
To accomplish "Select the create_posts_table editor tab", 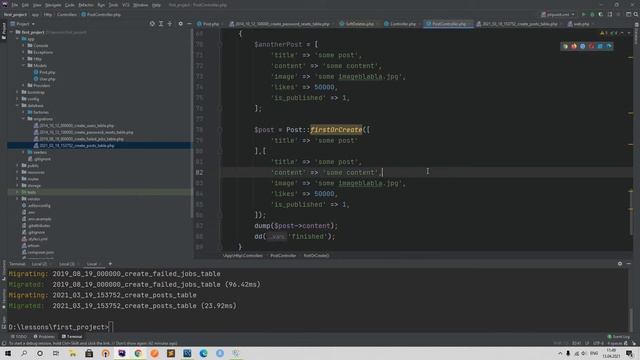I will tap(517, 24).
